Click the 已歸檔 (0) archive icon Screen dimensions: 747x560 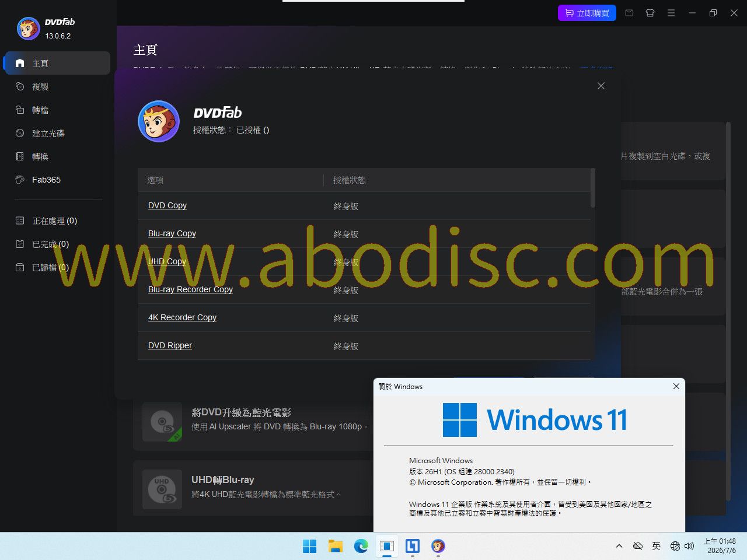coord(20,267)
